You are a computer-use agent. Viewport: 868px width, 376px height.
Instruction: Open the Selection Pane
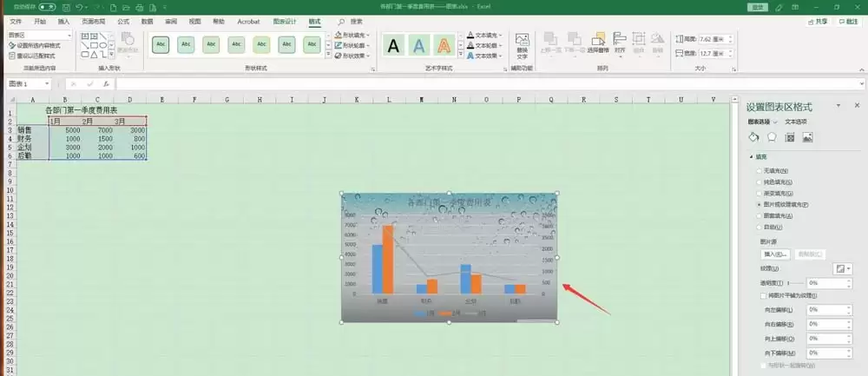point(598,43)
